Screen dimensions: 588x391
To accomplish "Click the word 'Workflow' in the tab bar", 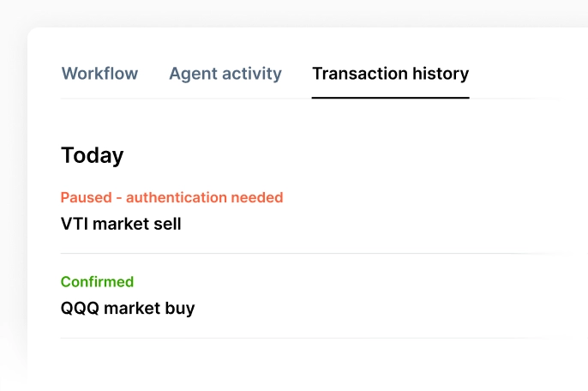I will click(x=99, y=74).
